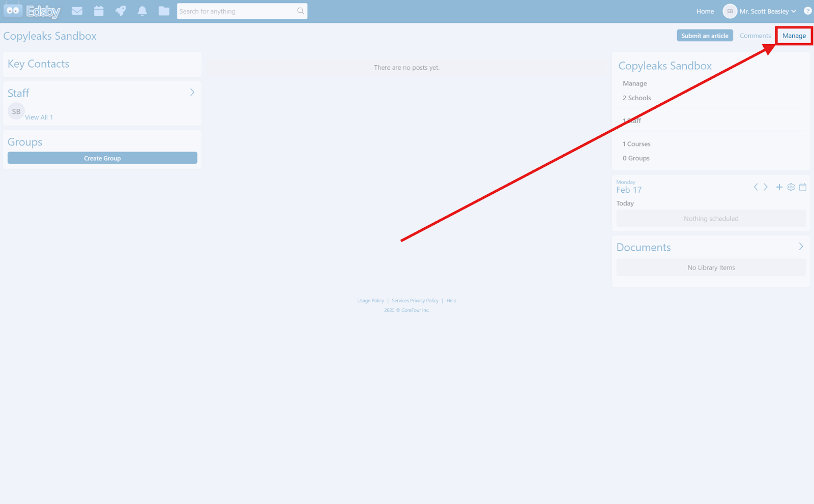This screenshot has width=814, height=504.
Task: Click the Key Contacts heading
Action: [x=38, y=64]
